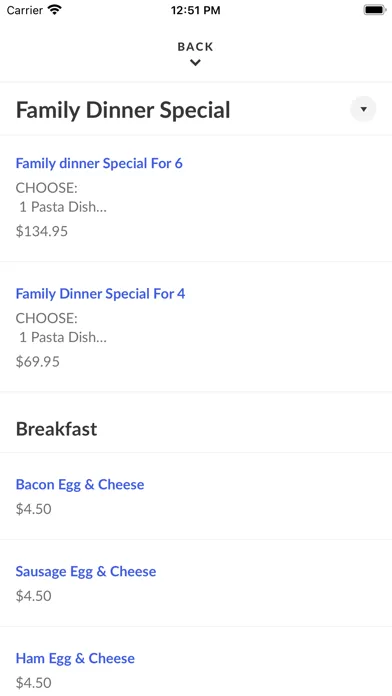Tap CHOOSE description under Special For 6
The width and height of the screenshot is (392, 696).
(47, 188)
